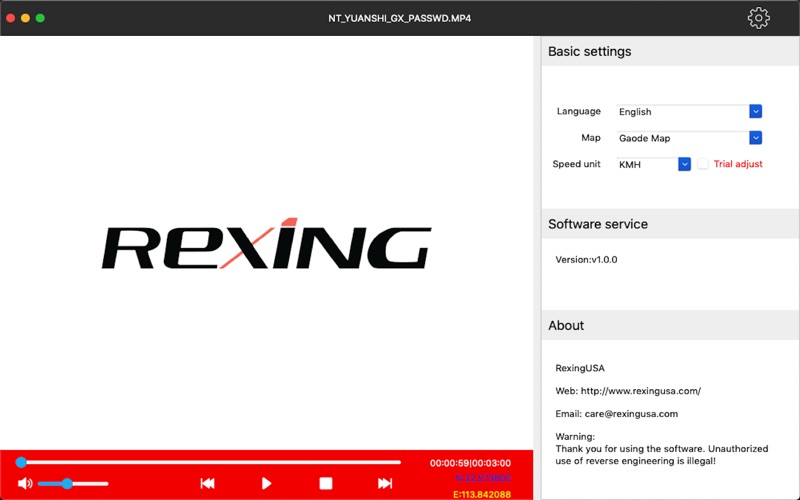Click the Rexing logo in video area
Image resolution: width=800 pixels, height=500 pixels.
click(x=266, y=243)
